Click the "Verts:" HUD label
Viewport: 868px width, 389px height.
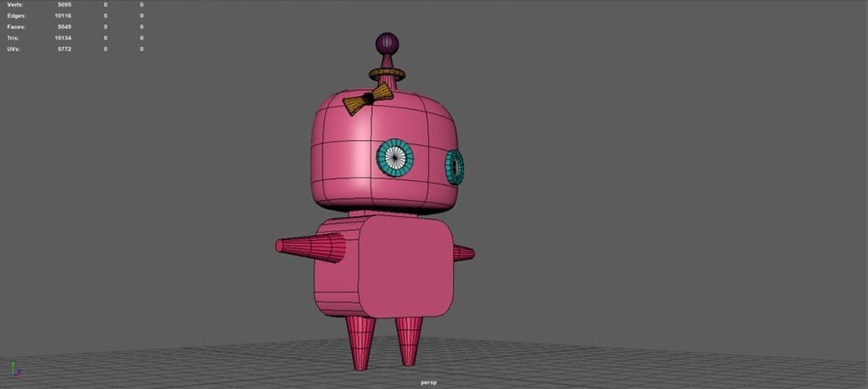pos(15,4)
